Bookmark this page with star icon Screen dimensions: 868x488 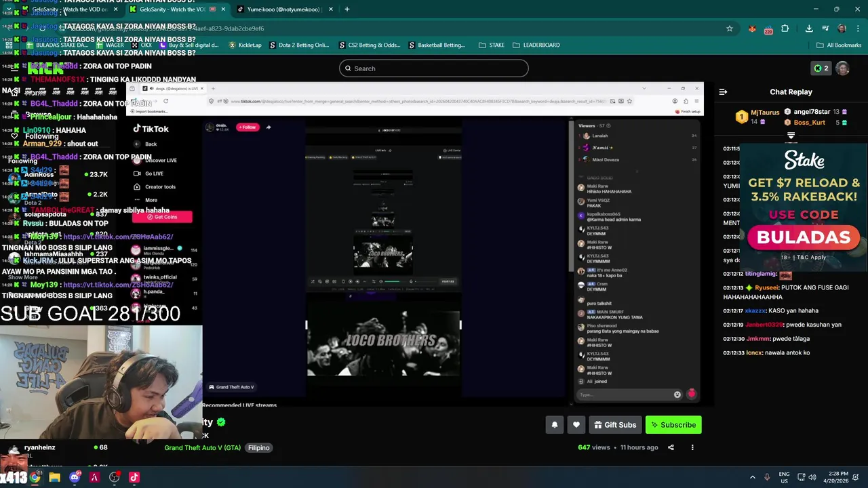[730, 28]
